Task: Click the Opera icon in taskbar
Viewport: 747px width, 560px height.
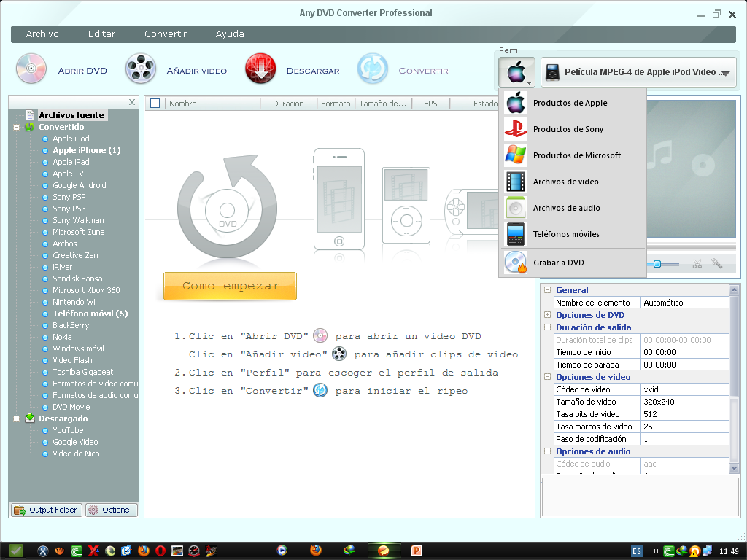Action: 160,551
